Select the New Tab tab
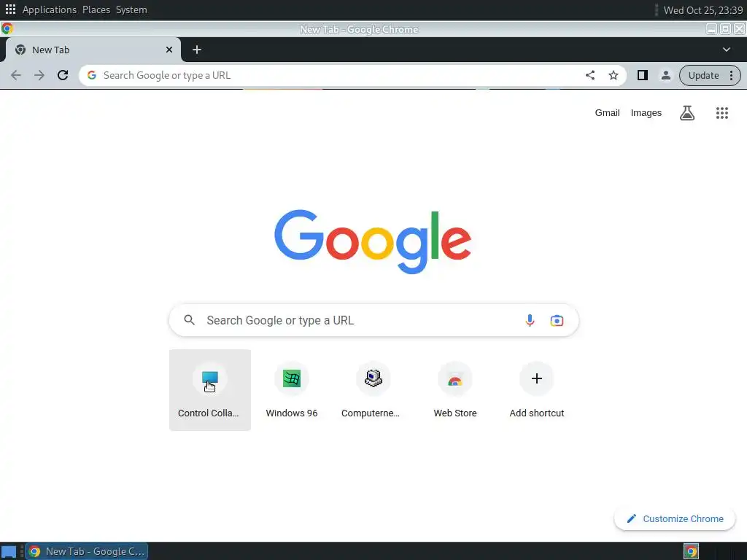 (x=93, y=50)
